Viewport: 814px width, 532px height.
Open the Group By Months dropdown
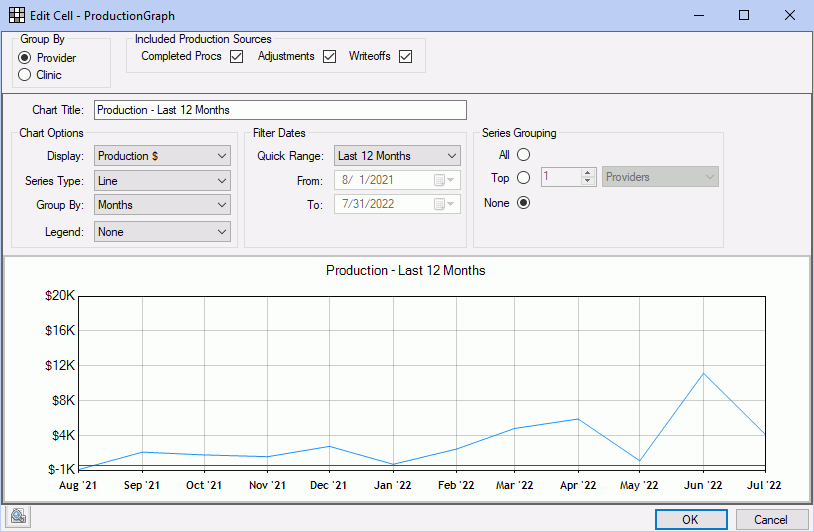pos(162,205)
